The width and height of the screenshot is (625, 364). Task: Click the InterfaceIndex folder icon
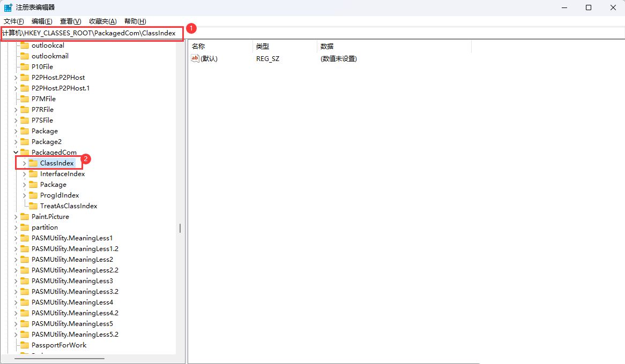click(x=33, y=173)
